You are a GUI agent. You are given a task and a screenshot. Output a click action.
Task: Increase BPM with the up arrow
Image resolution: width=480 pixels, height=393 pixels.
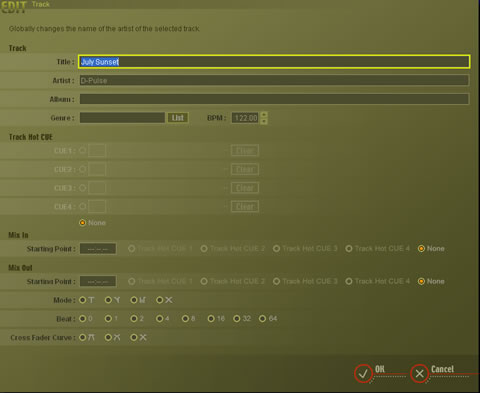pyautogui.click(x=264, y=115)
